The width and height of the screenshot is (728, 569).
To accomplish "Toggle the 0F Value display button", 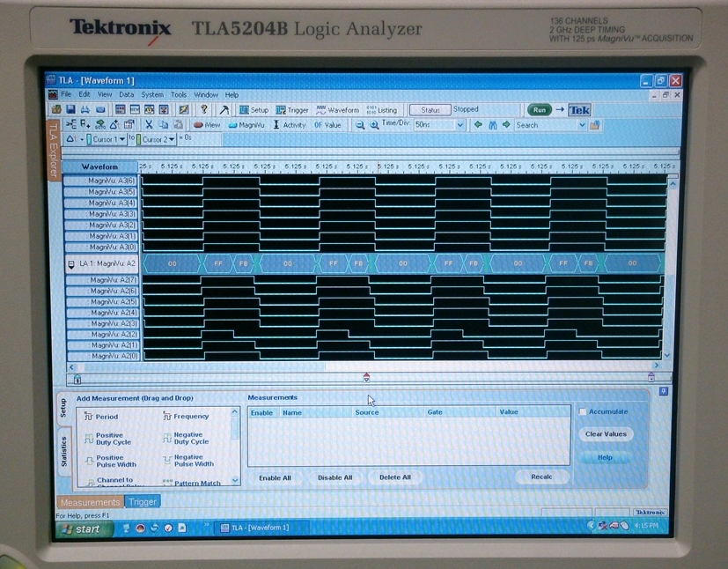I will 327,125.
